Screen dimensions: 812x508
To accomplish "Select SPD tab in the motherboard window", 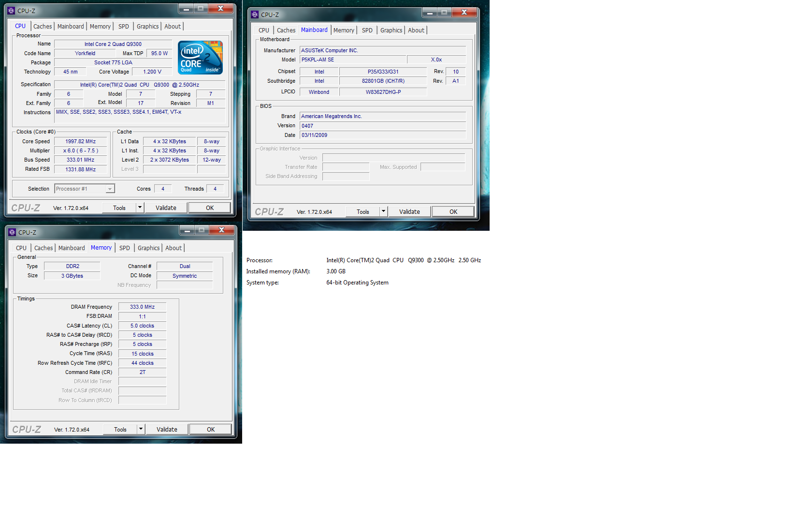I will [367, 30].
